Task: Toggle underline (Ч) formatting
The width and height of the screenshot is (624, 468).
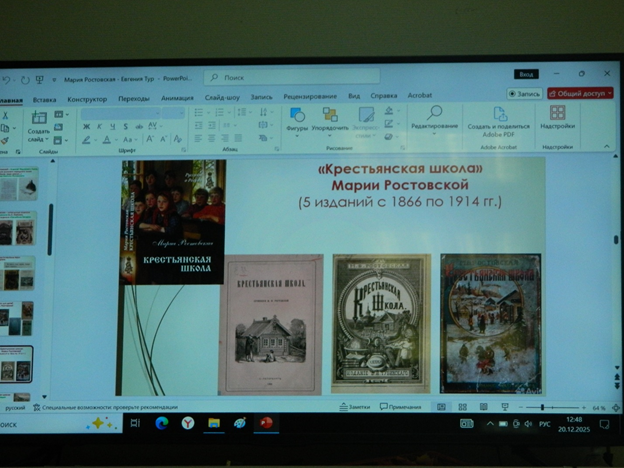Action: pos(113,127)
